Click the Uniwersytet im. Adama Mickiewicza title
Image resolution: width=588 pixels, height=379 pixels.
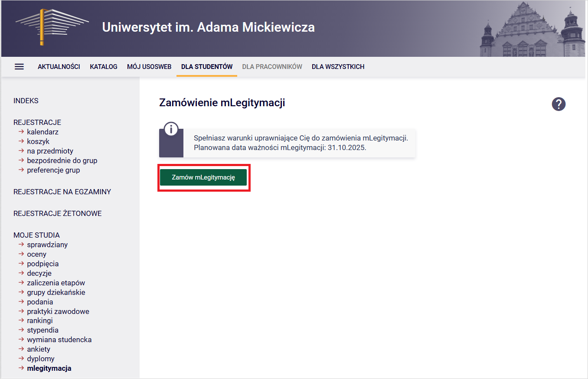pyautogui.click(x=209, y=27)
